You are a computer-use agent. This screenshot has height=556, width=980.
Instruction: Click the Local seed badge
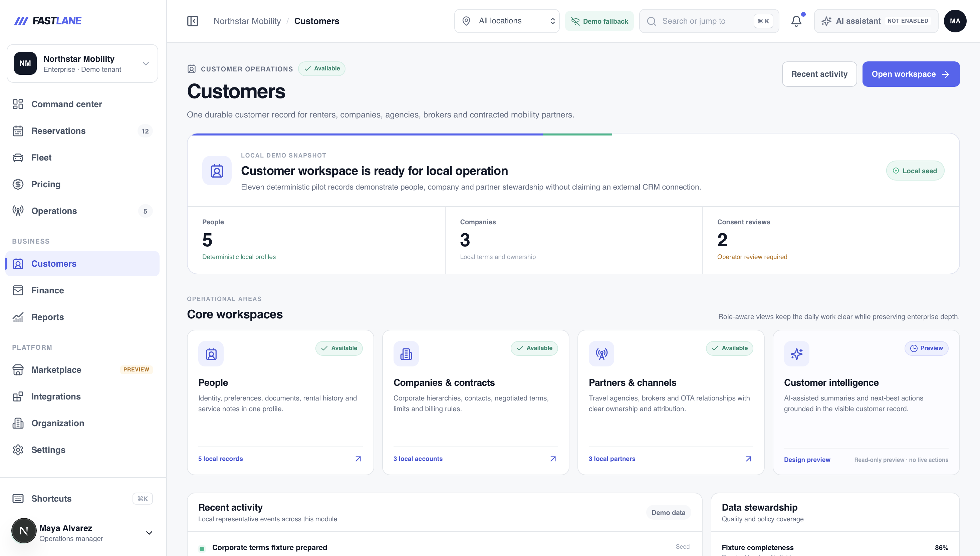tap(915, 171)
